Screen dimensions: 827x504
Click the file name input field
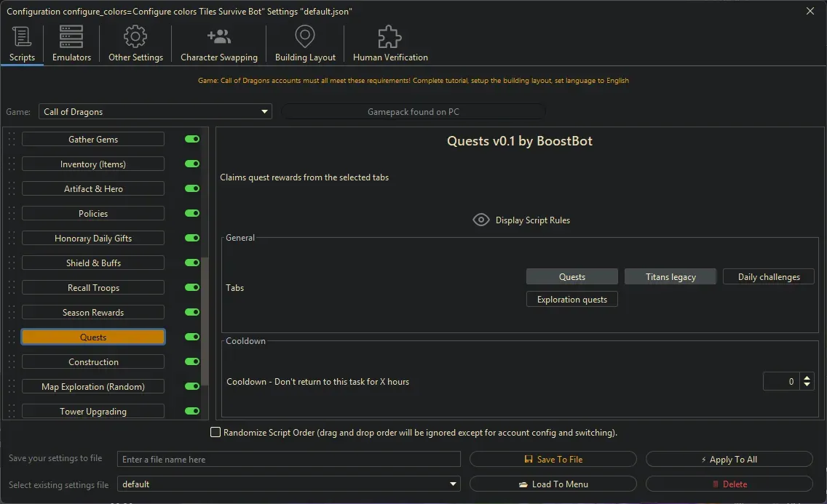(289, 459)
